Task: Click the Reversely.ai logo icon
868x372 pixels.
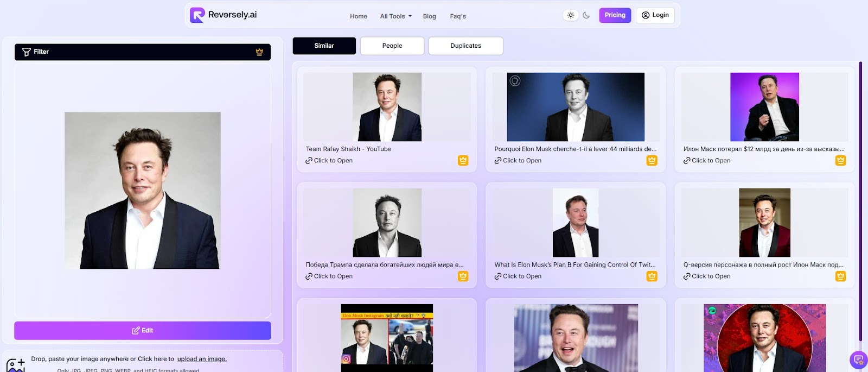Action: (x=197, y=15)
